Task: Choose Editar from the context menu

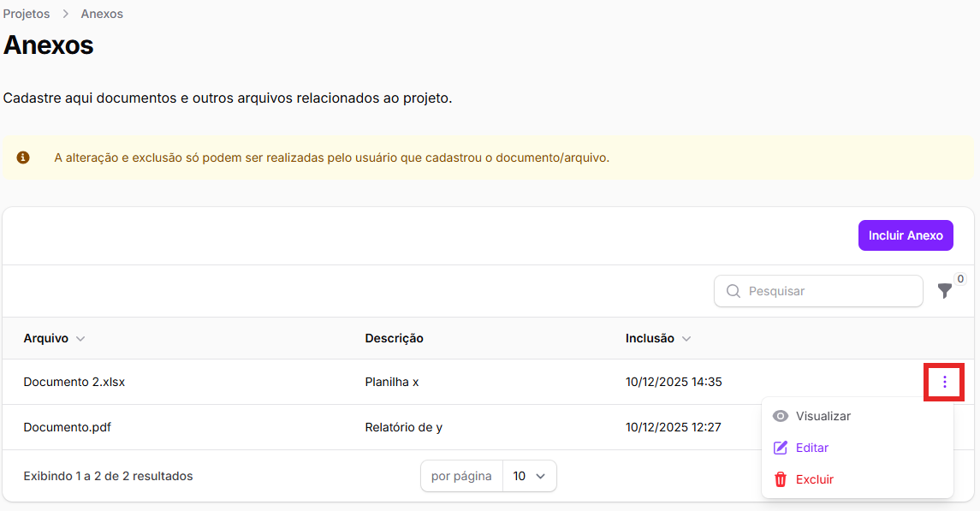Action: [x=811, y=448]
